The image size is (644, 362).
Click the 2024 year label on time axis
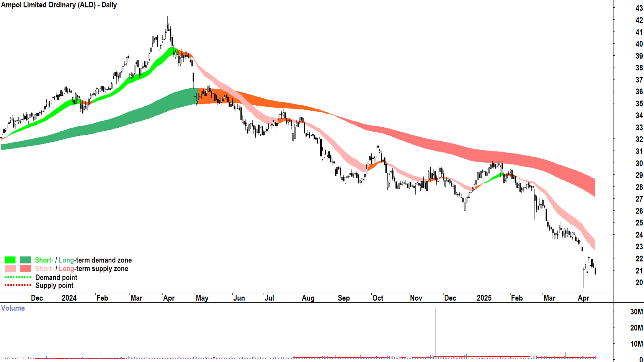point(69,298)
